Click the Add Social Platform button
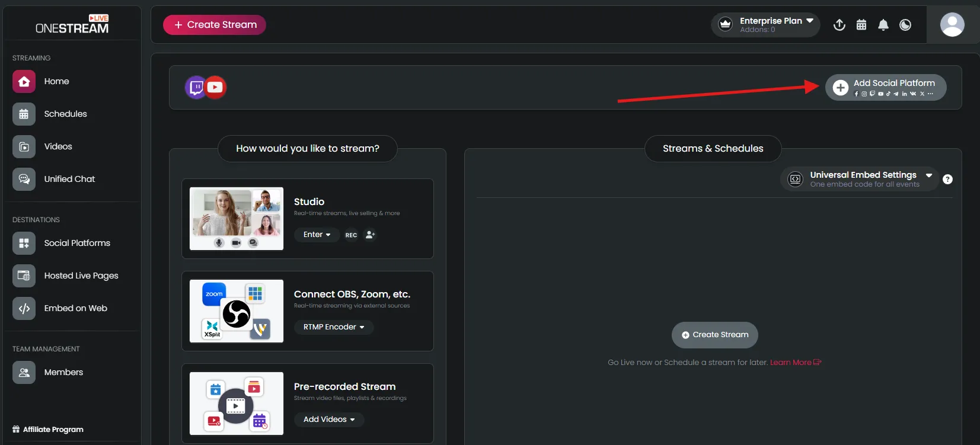 click(x=886, y=88)
